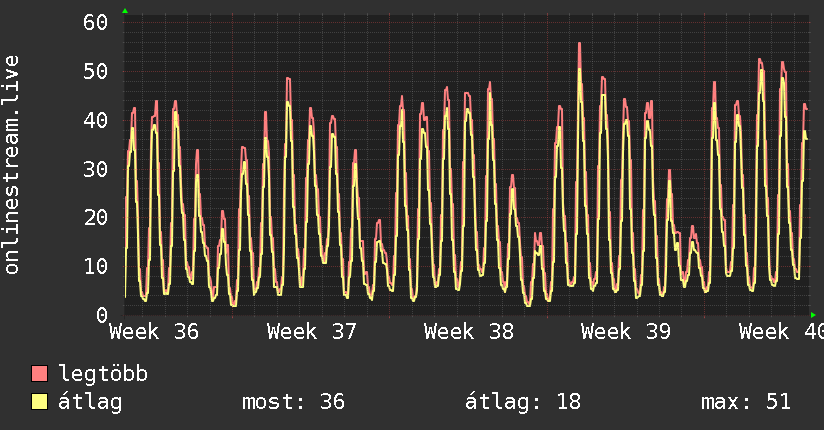This screenshot has height=430, width=824.
Task: Click the Week 37 axis label
Action: click(x=312, y=332)
